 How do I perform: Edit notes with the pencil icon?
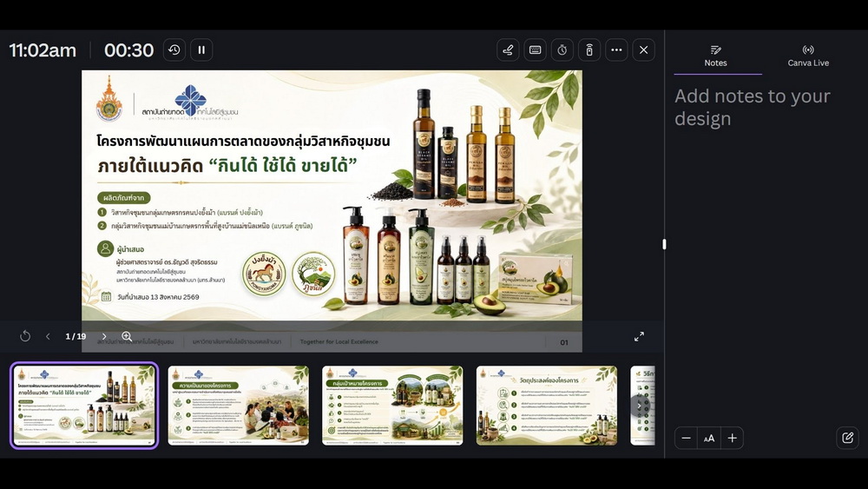click(847, 438)
